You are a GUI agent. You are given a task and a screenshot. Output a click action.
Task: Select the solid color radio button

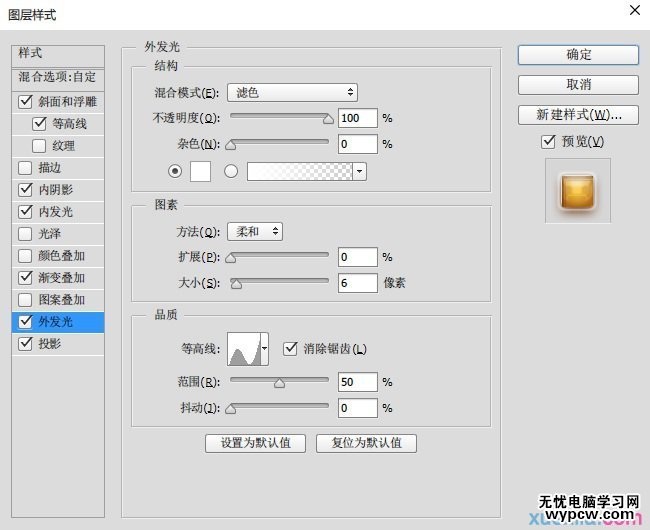[175, 171]
